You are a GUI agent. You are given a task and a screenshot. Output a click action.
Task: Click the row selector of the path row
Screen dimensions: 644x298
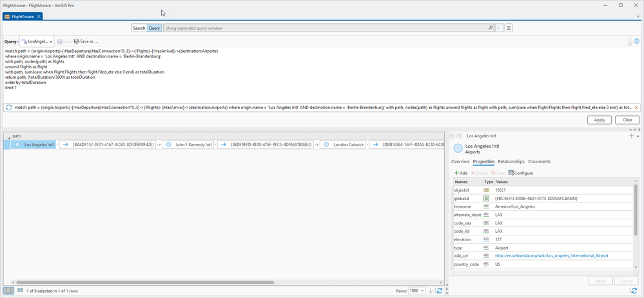[x=7, y=144]
